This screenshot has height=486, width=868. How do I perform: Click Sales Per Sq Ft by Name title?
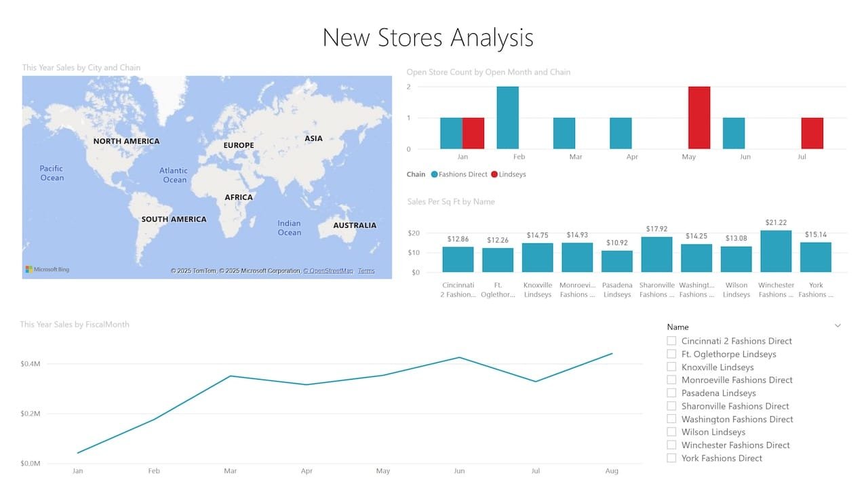[451, 202]
